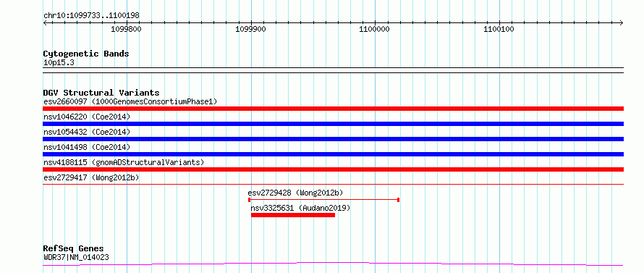Select the magenta WDR37 gene line
This screenshot has height=273, width=644.
point(334,264)
